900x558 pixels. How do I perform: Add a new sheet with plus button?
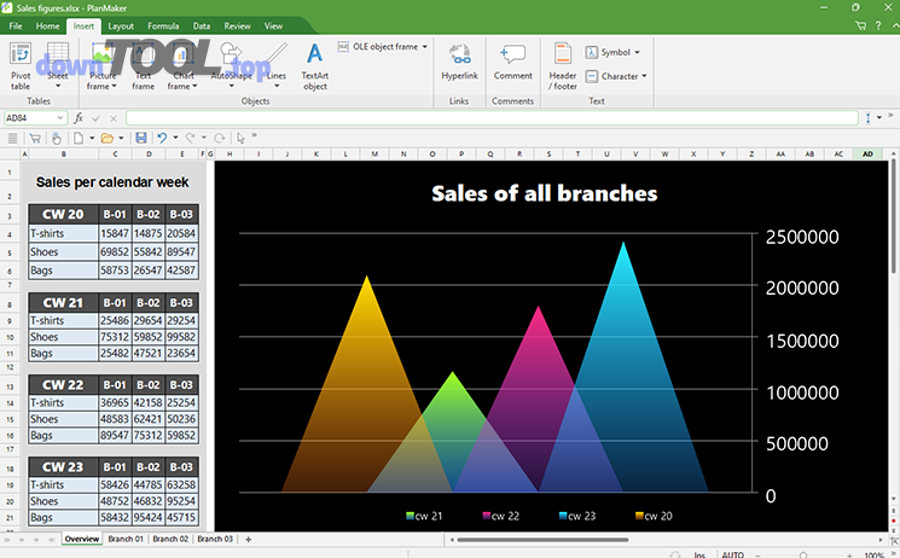tap(248, 539)
